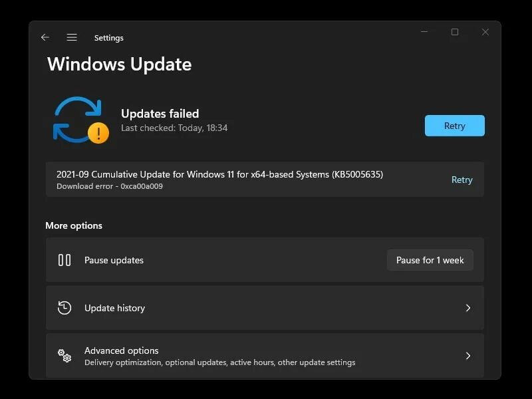Click the Last checked: Today, 18:34 text
Viewport: 532px width, 399px height.
point(174,128)
